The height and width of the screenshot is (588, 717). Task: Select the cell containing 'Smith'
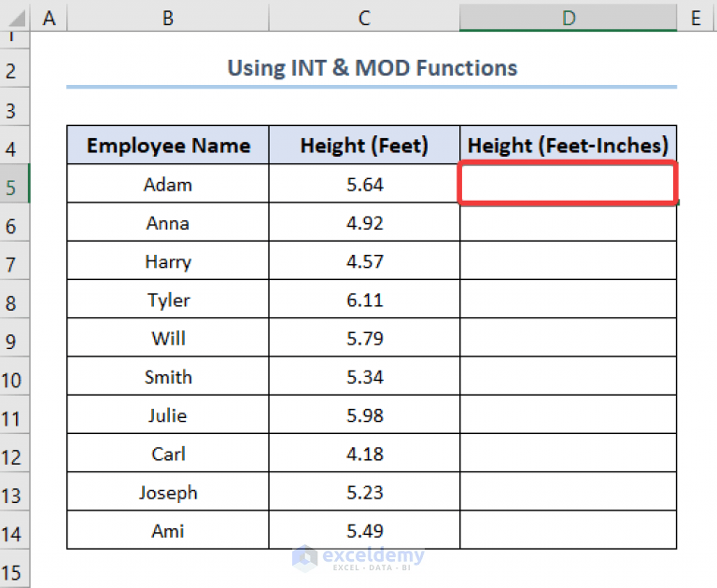(x=168, y=376)
